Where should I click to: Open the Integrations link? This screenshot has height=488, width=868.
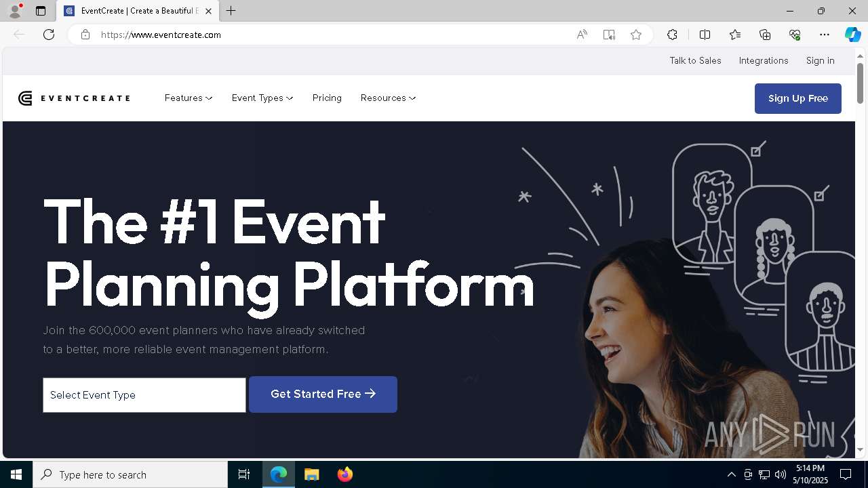[x=764, y=60]
